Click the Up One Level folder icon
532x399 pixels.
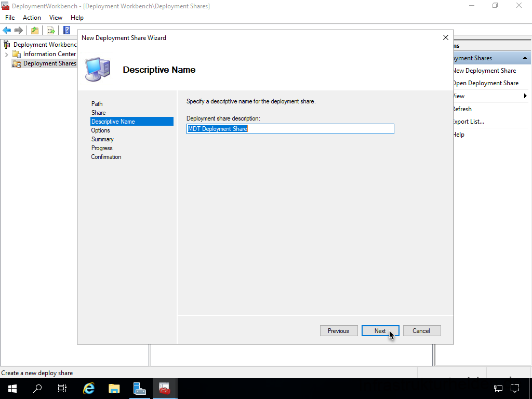(35, 31)
